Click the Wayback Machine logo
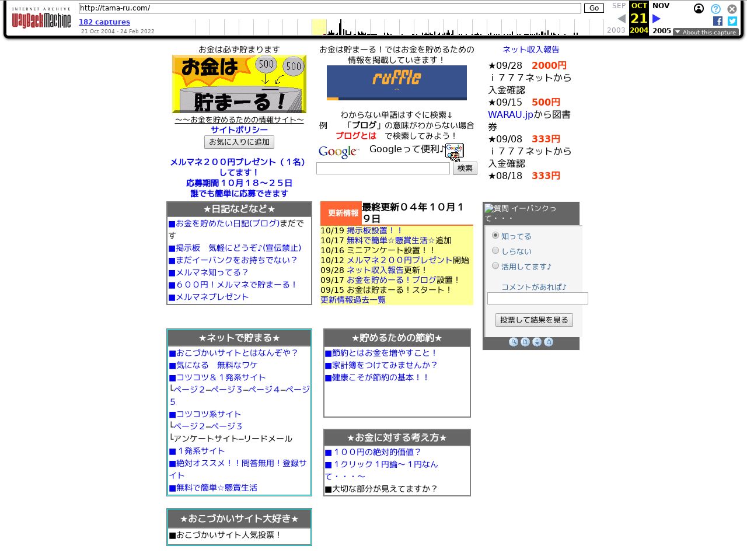This screenshot has width=747, height=560. coord(41,18)
